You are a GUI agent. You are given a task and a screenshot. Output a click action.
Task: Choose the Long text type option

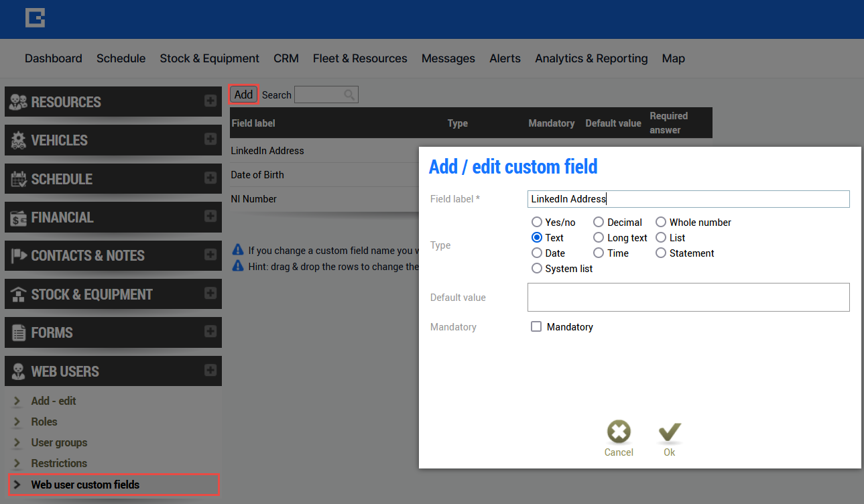pos(599,238)
